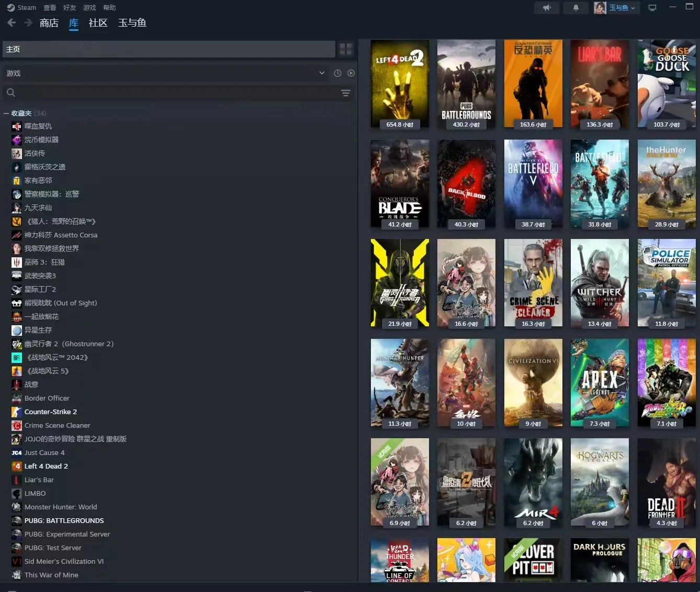Open advanced filter options icon
This screenshot has width=700, height=592.
pyautogui.click(x=346, y=93)
